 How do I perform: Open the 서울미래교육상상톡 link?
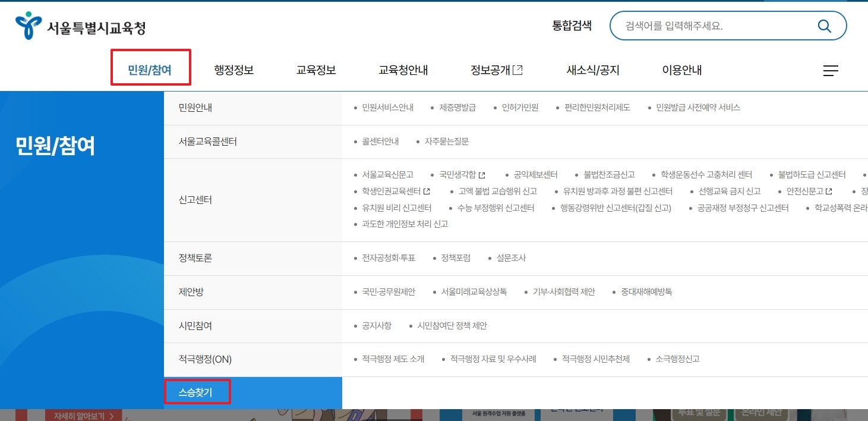pyautogui.click(x=474, y=292)
